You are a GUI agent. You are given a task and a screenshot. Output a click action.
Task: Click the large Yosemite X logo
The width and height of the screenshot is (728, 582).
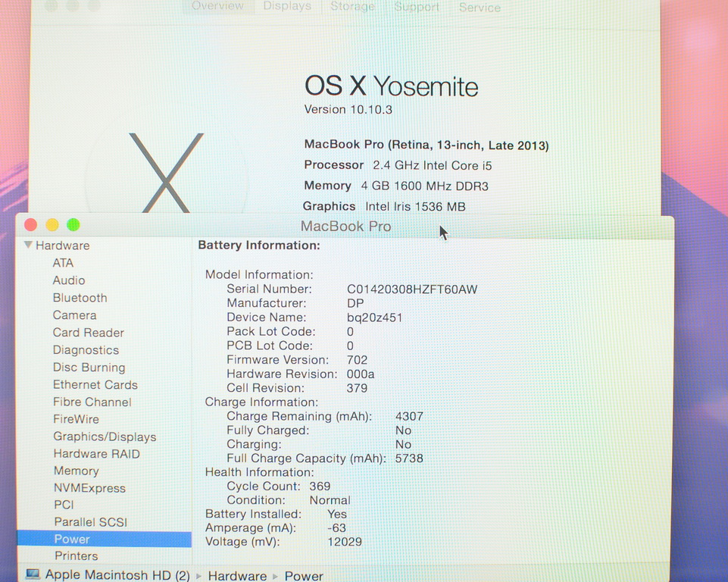pos(166,173)
